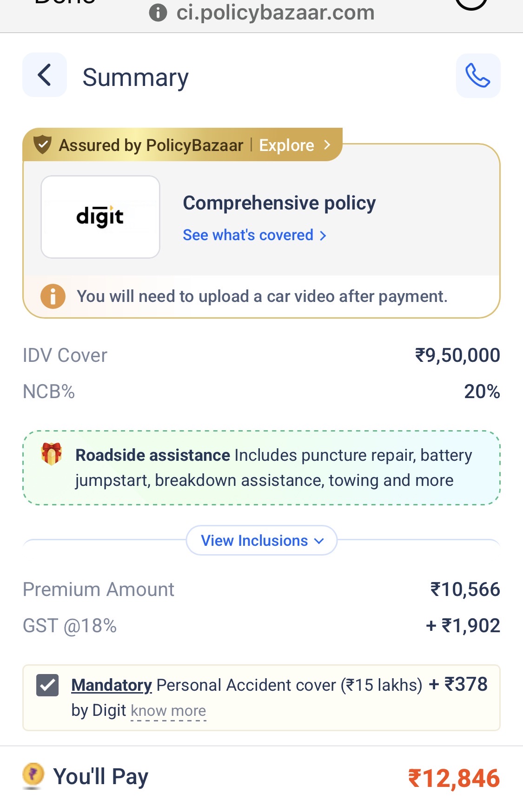The width and height of the screenshot is (523, 812).
Task: Uncheck the Mandatory Personal Accident cover checkbox
Action: click(47, 685)
